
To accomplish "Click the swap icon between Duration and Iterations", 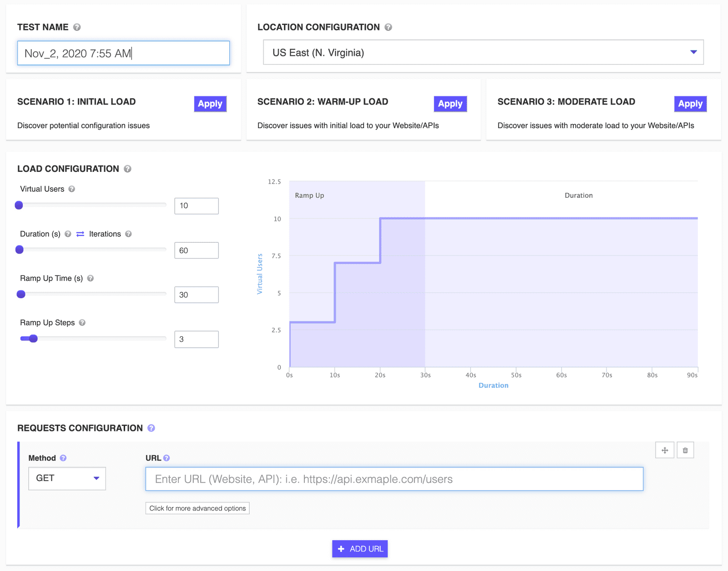I will (79, 234).
